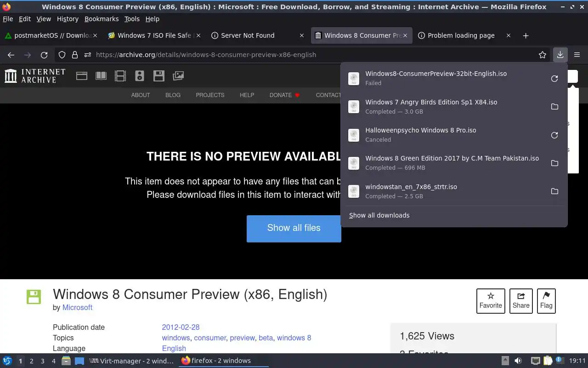Go to the Internet Archive home logo
588x368 pixels.
point(35,76)
